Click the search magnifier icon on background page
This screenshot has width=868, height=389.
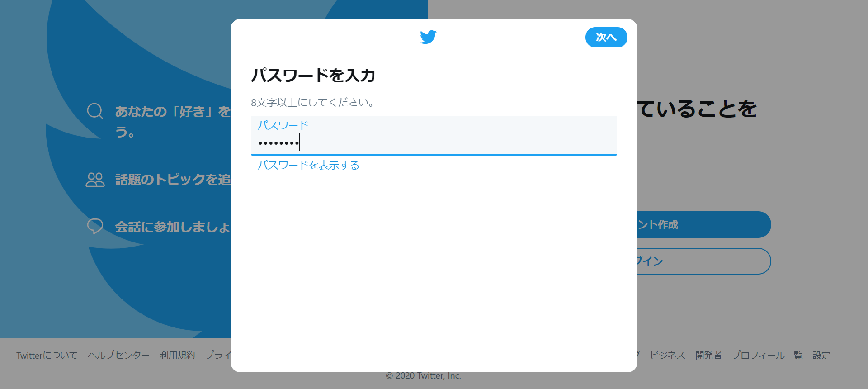(95, 111)
